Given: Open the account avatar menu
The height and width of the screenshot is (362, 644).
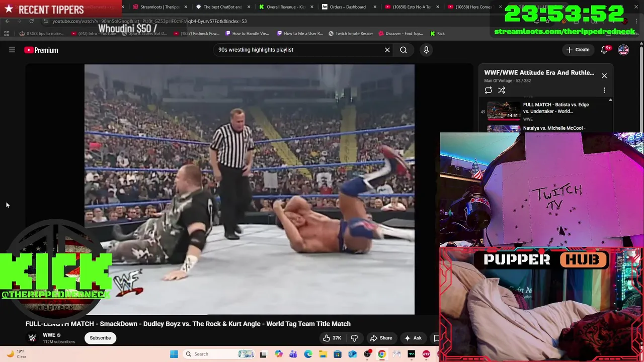Looking at the screenshot, I should pyautogui.click(x=623, y=50).
